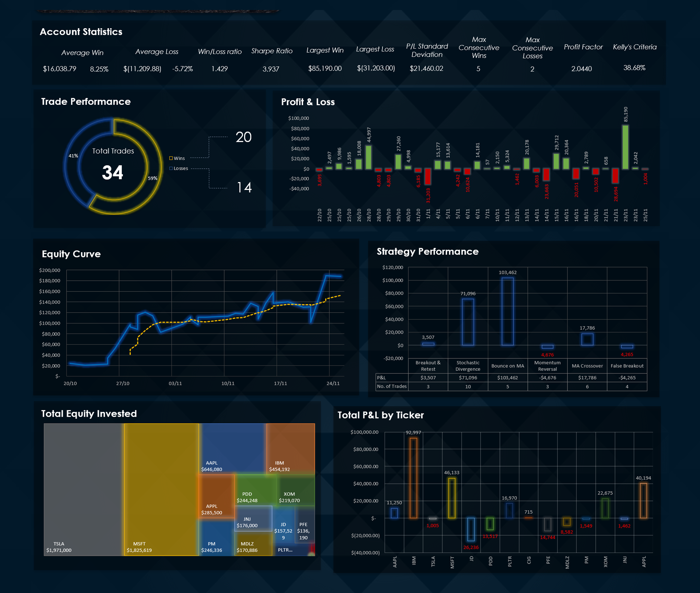Image resolution: width=700 pixels, height=593 pixels.
Task: Click the No. of Trades row label
Action: [392, 387]
